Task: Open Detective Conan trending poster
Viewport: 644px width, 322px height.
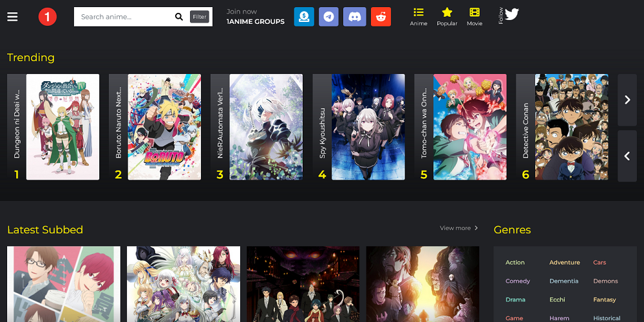Action: tap(572, 127)
